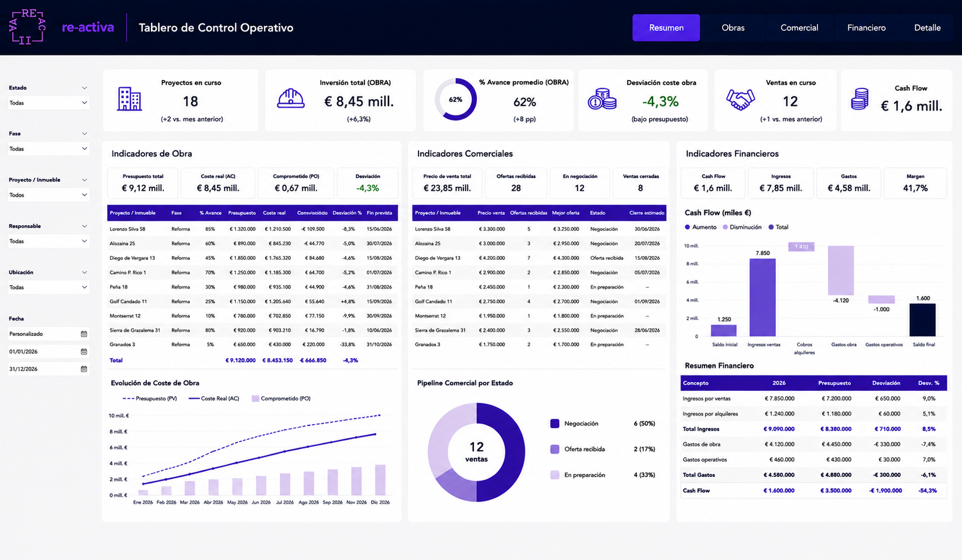Image resolution: width=962 pixels, height=560 pixels.
Task: Collapse the Responsable filter section
Action: click(x=84, y=226)
